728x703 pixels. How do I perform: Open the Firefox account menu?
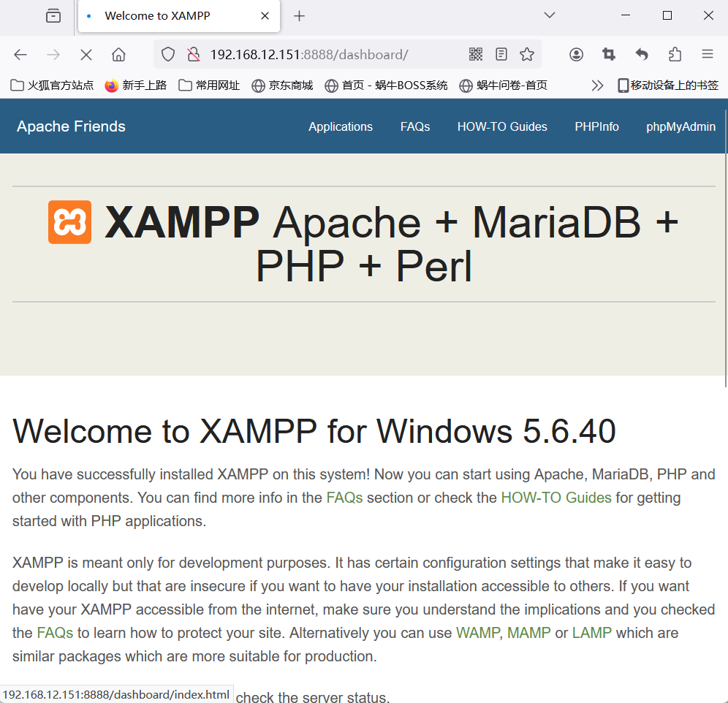click(x=576, y=55)
